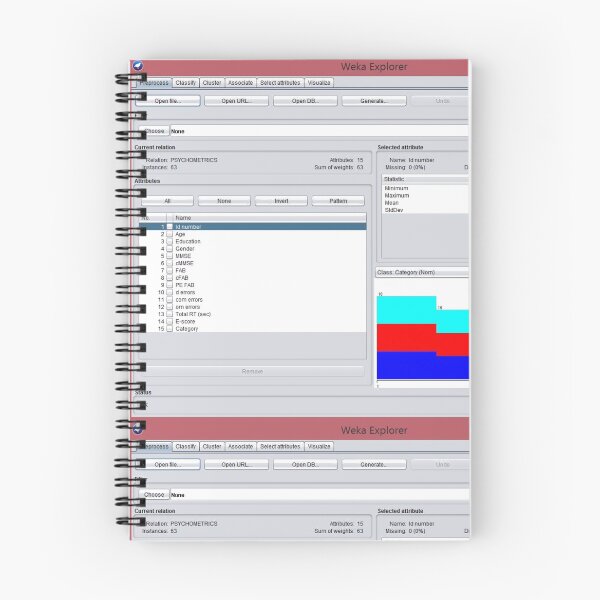This screenshot has width=600, height=600.
Task: Select the 'com errors' attribute row
Action: pyautogui.click(x=253, y=300)
